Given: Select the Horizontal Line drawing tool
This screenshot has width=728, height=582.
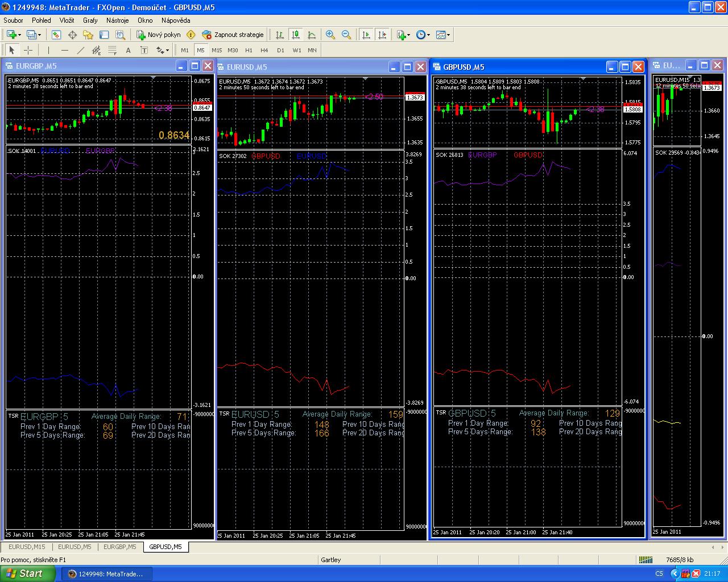Looking at the screenshot, I should coord(64,50).
